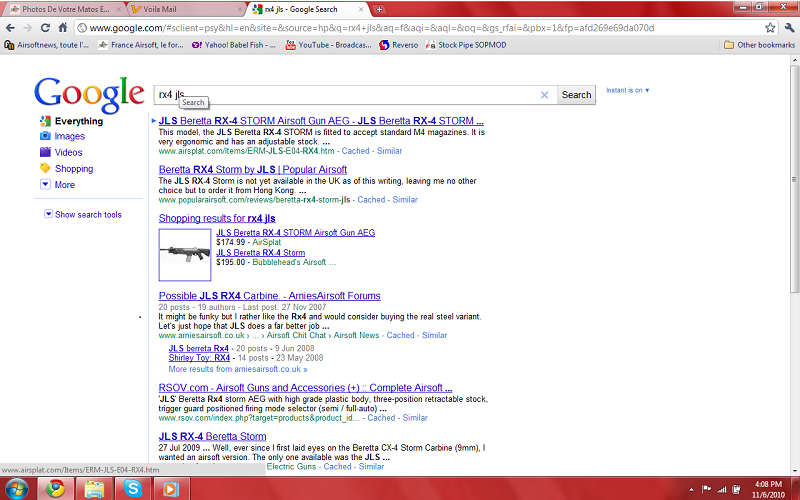The width and height of the screenshot is (800, 500).
Task: Open JLS Beretta RX-4 STORM Airsoft Gun AEG result
Action: (321, 121)
